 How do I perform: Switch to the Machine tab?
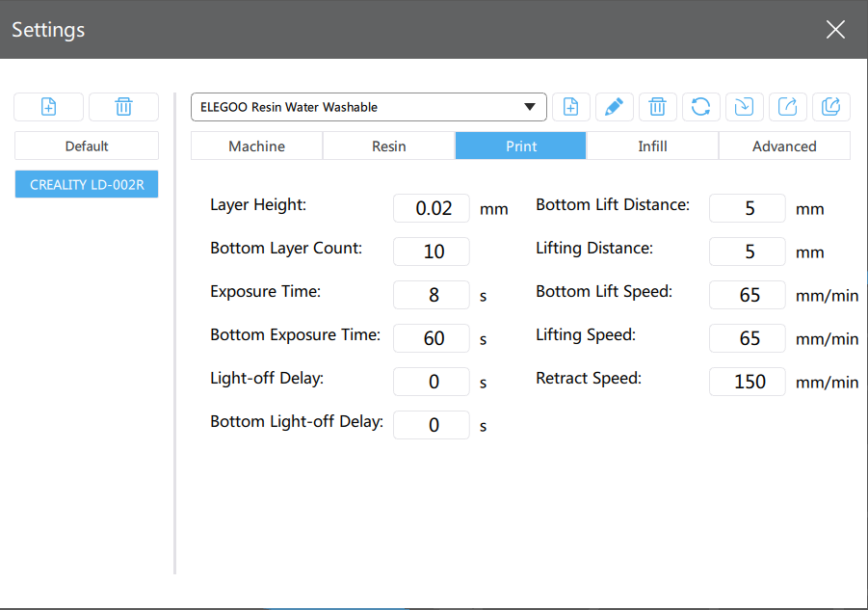click(256, 146)
